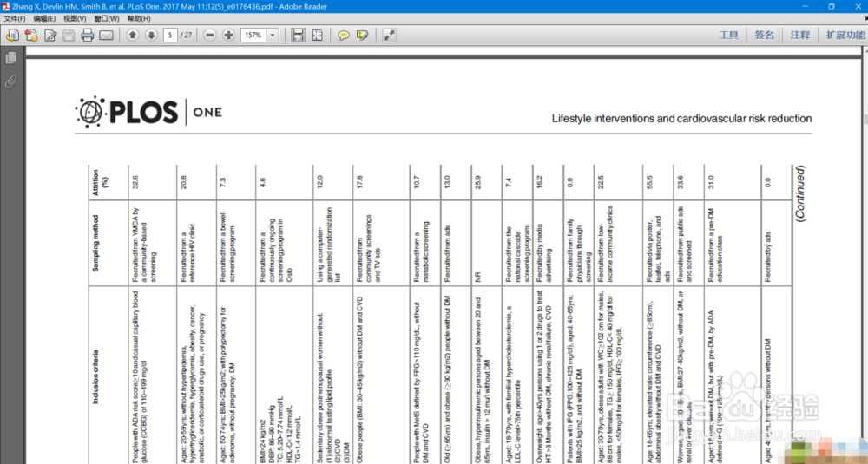Open the 工具 tools pane
The width and height of the screenshot is (868, 464).
pyautogui.click(x=728, y=36)
